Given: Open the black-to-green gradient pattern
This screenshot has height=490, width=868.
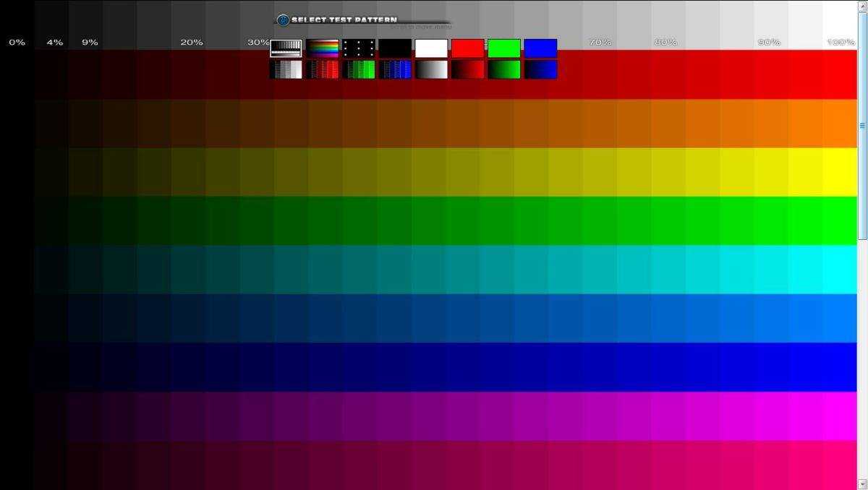Looking at the screenshot, I should pos(504,69).
